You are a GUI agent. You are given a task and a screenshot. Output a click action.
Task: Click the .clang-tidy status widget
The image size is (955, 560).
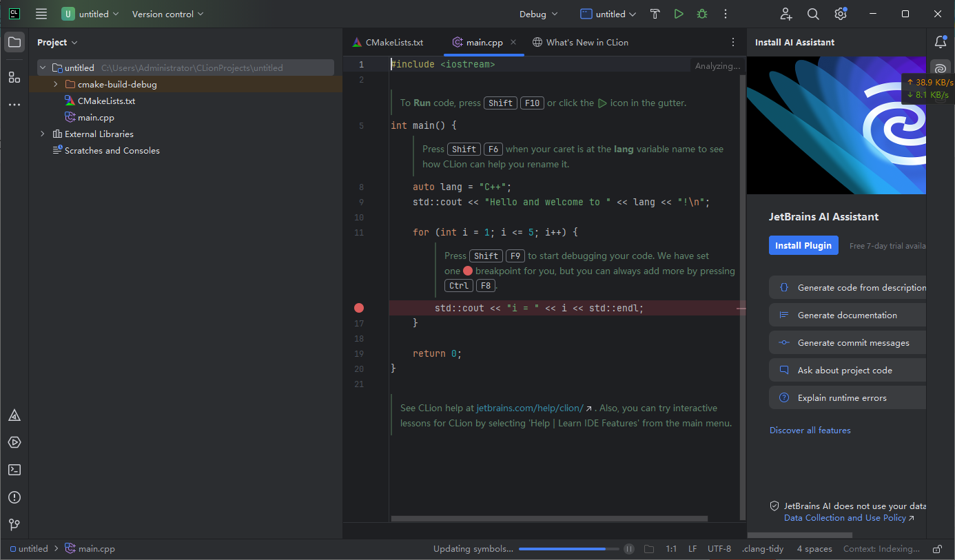[x=763, y=549]
